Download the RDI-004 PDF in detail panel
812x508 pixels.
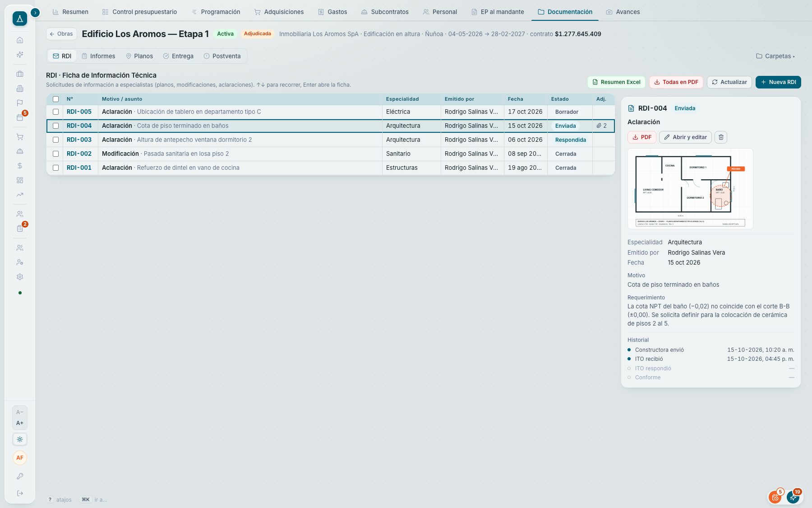(641, 137)
